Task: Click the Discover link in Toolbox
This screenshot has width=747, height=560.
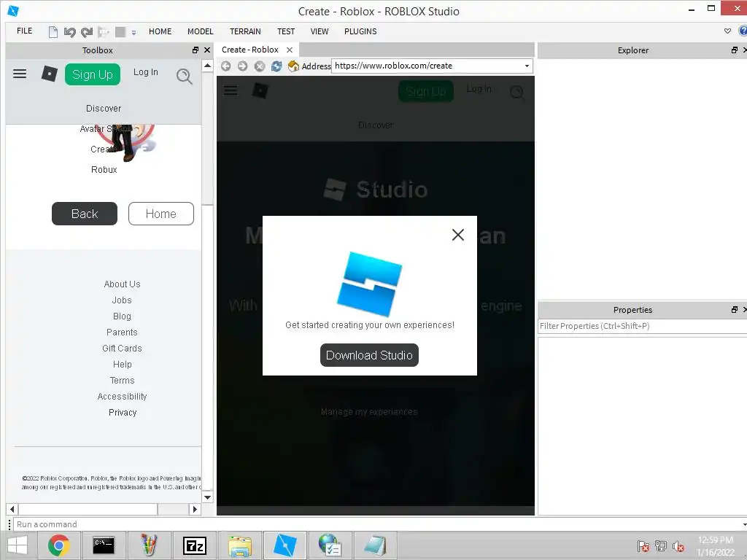Action: pos(104,109)
